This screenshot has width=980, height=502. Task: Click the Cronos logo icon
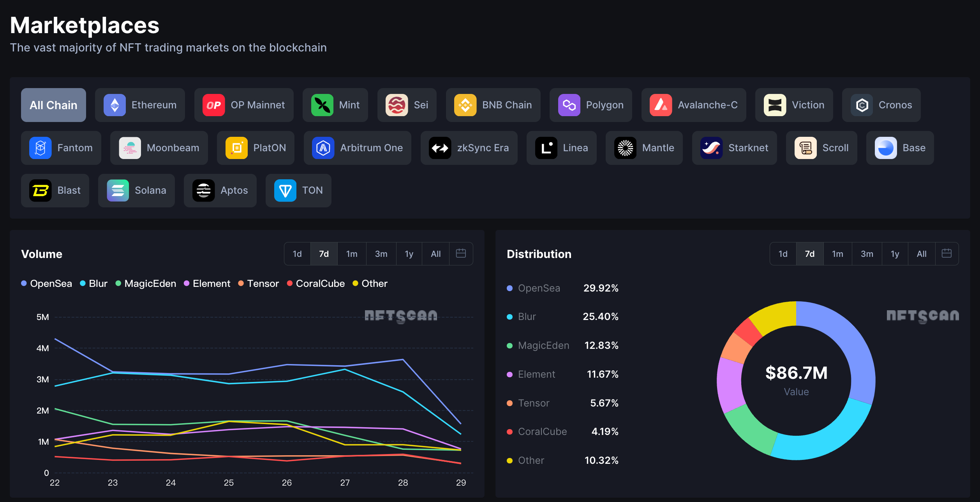click(862, 105)
